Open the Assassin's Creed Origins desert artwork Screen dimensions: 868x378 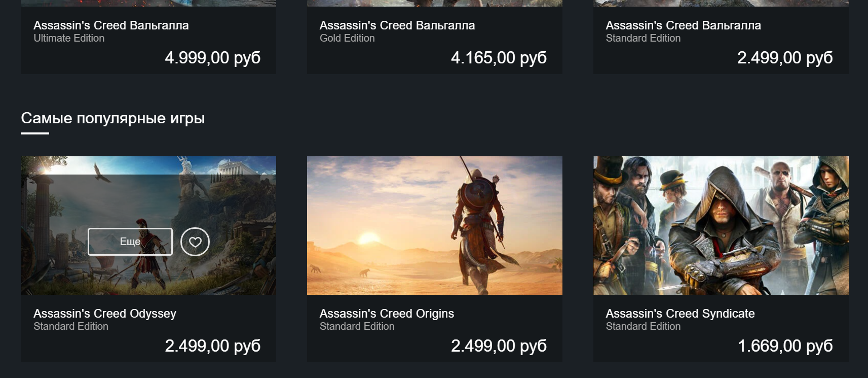434,225
